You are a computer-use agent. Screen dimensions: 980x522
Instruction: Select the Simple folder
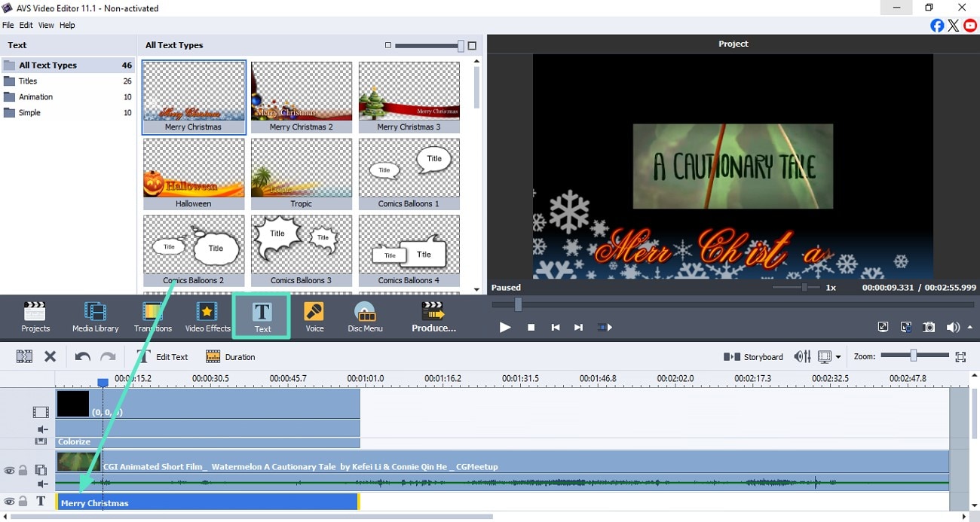coord(68,112)
